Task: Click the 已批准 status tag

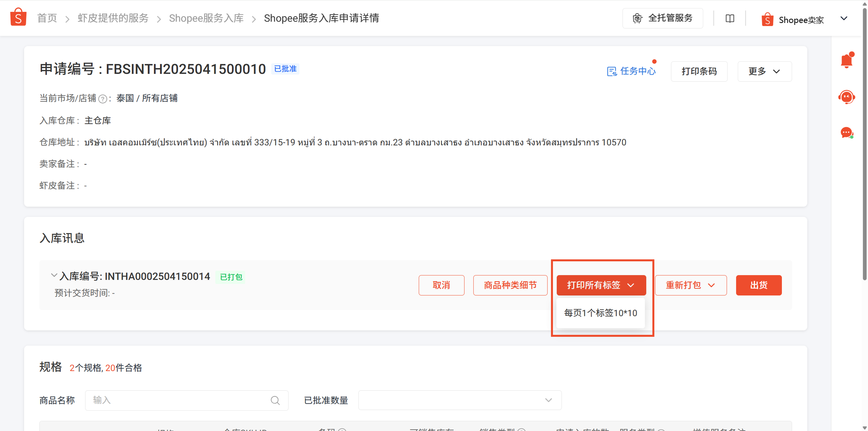Action: click(x=285, y=69)
